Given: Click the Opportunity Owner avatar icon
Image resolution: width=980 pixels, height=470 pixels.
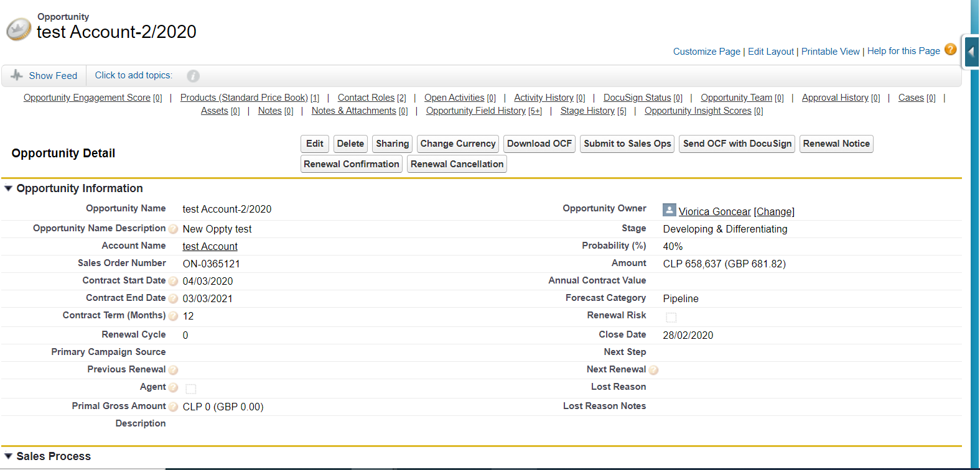Looking at the screenshot, I should [x=670, y=210].
